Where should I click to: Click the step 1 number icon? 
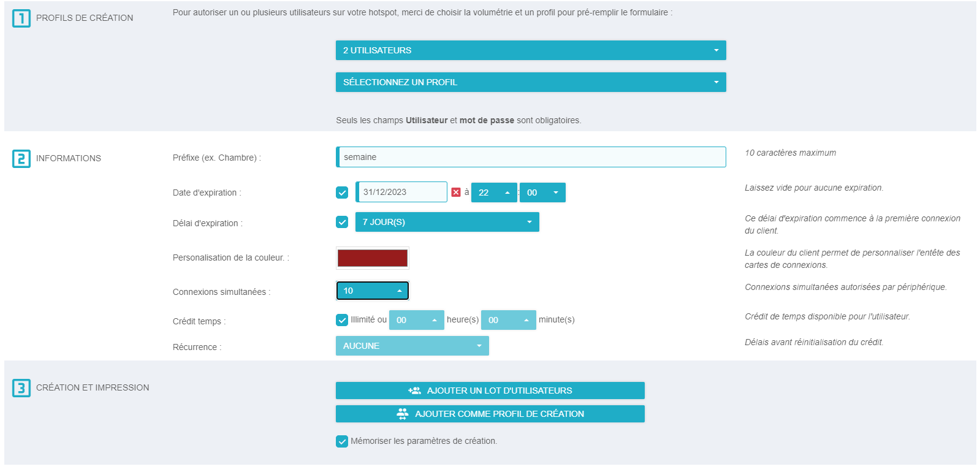(x=21, y=18)
